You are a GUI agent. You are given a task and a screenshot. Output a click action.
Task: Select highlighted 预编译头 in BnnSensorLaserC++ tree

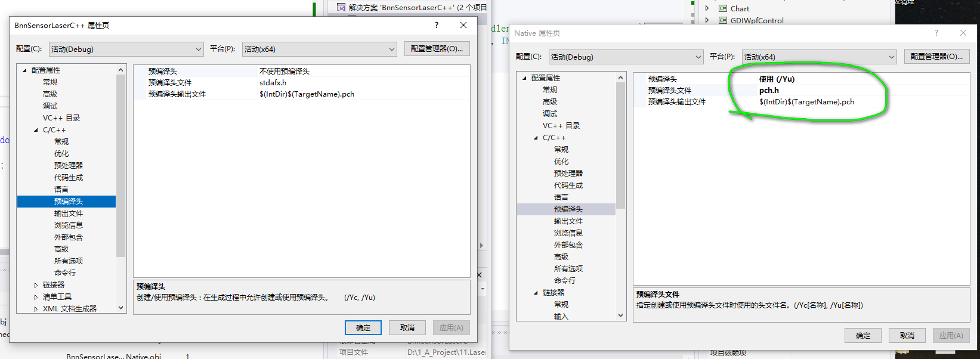point(69,202)
